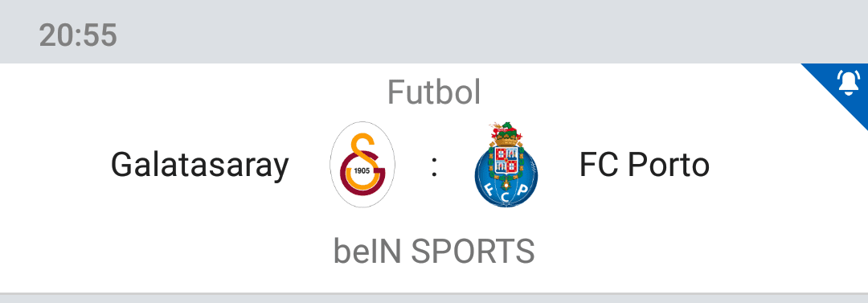
Task: Select the 20:55 time header
Action: pyautogui.click(x=78, y=35)
